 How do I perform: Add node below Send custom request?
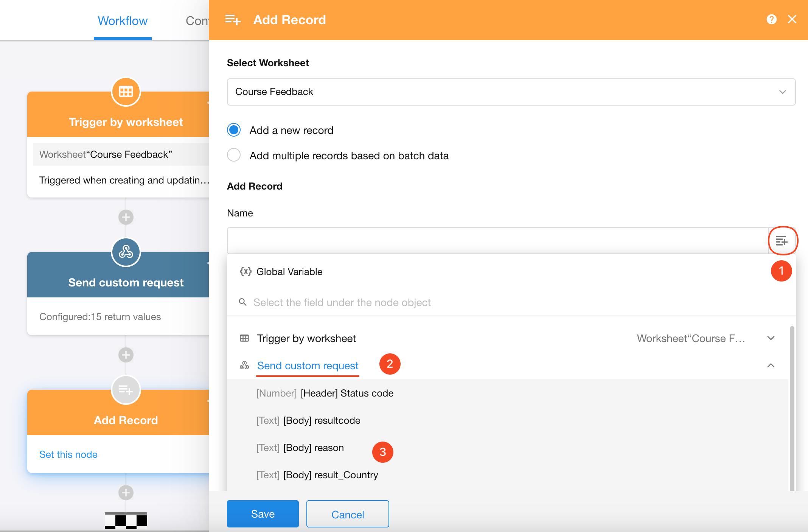click(x=126, y=355)
